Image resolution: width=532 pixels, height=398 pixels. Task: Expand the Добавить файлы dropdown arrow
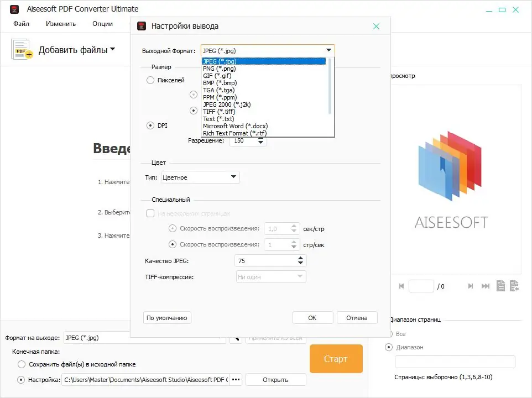point(113,49)
